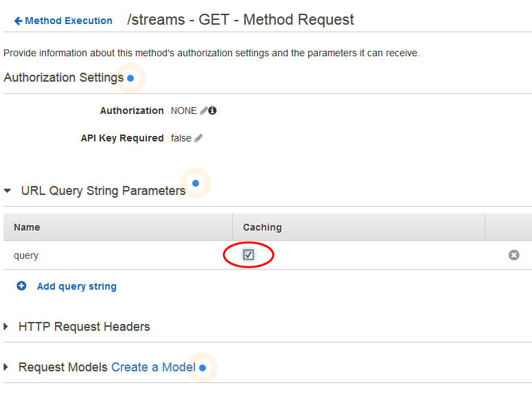This screenshot has height=394, width=532.
Task: Open the Authorization info icon
Action: tap(212, 111)
